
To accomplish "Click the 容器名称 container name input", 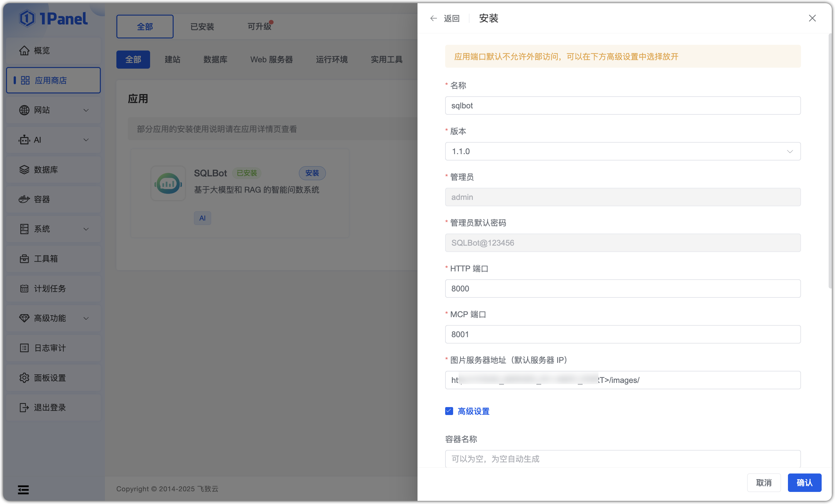I will tap(622, 459).
